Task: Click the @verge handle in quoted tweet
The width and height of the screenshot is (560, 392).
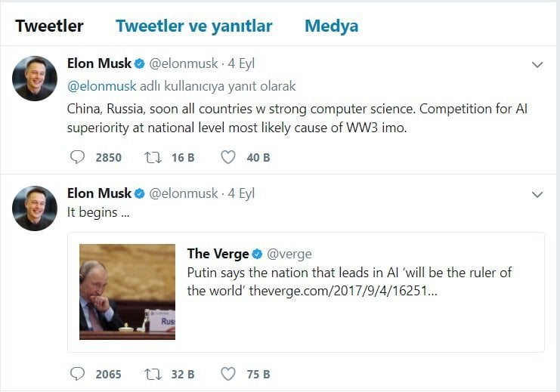Action: click(289, 254)
